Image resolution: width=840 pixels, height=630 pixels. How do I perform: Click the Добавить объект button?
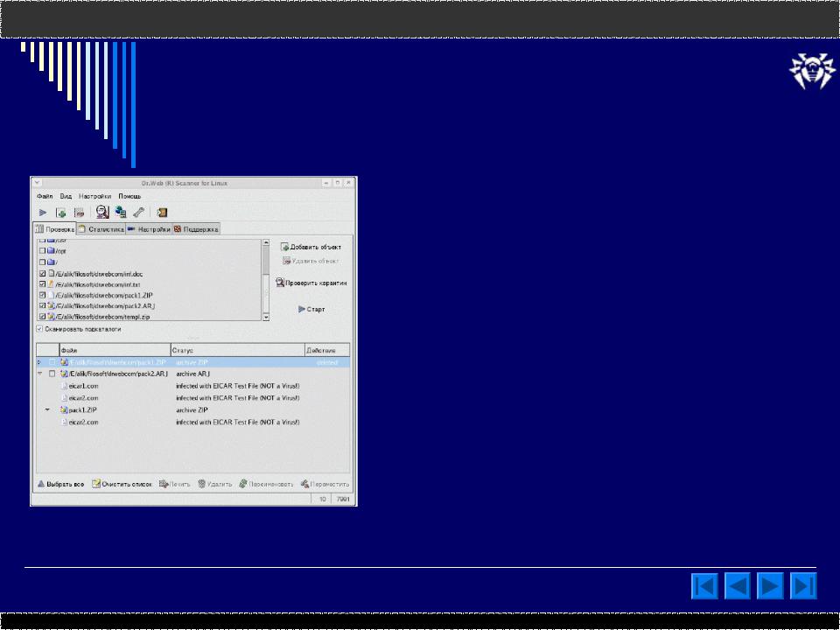pos(311,247)
